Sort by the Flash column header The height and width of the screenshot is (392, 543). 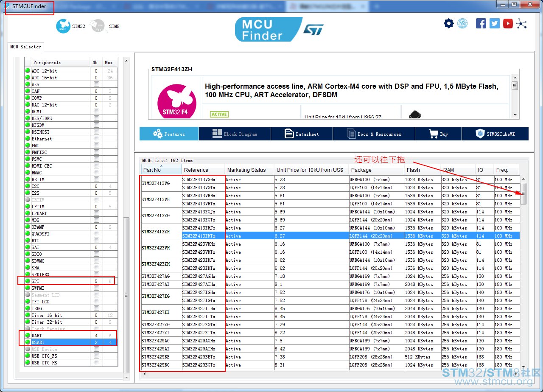(x=423, y=170)
